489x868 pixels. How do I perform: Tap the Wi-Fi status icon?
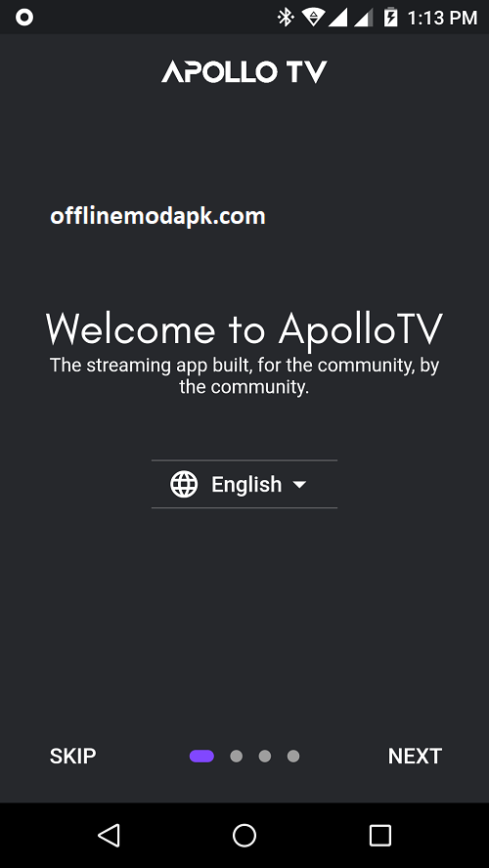click(x=313, y=18)
